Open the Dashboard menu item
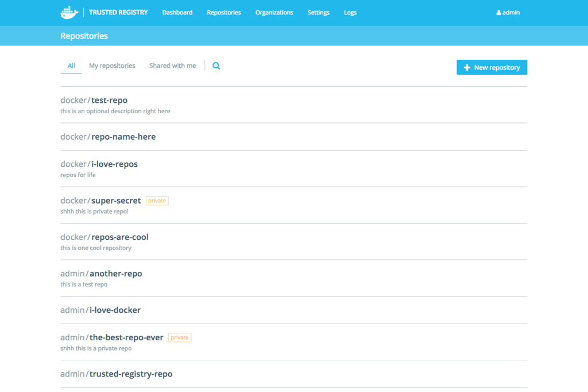 177,13
